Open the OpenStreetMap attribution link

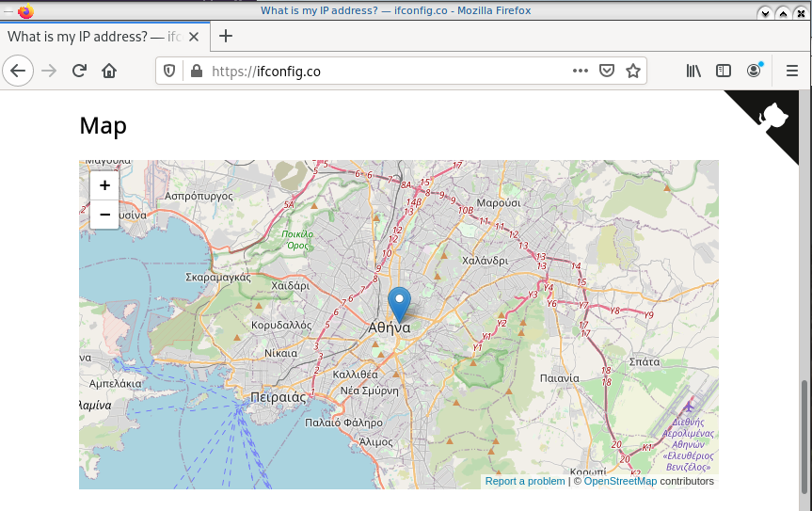pyautogui.click(x=620, y=481)
